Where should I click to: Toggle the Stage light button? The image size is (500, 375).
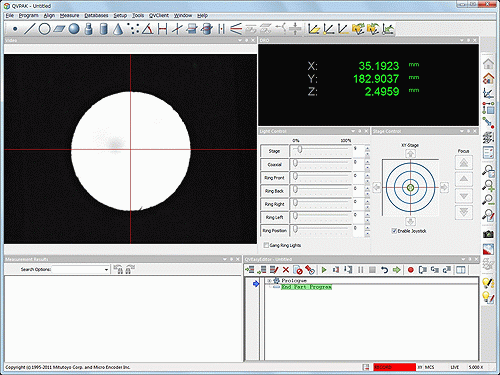point(274,151)
